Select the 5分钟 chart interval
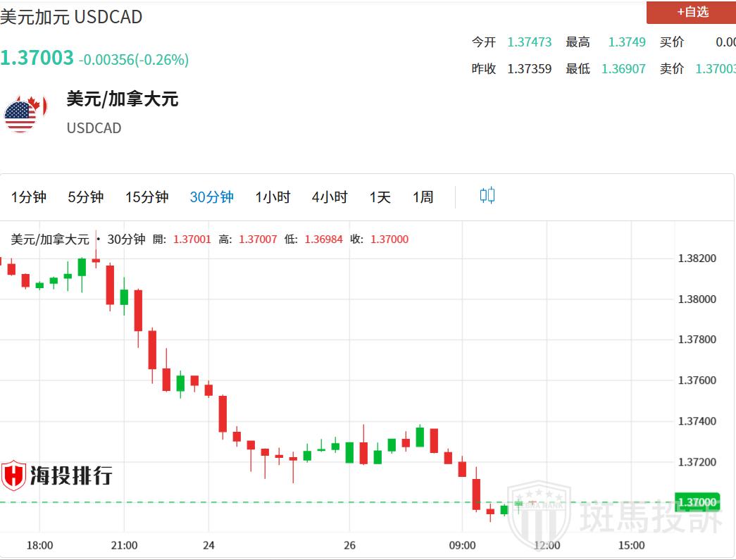The height and width of the screenshot is (560, 736). 86,197
